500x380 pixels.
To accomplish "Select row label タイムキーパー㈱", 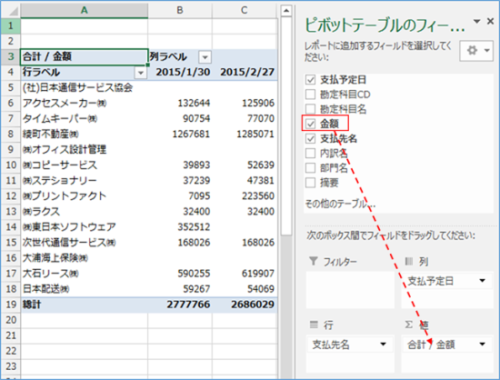I will pyautogui.click(x=84, y=119).
